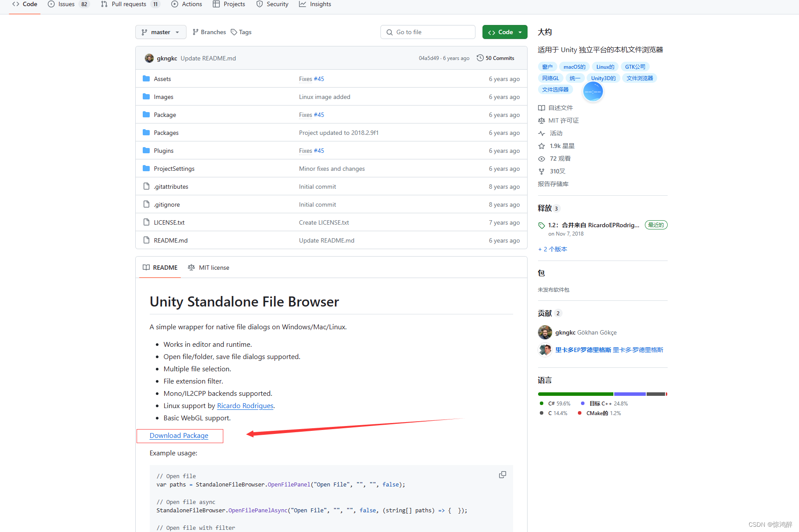Click the Plugins folder icon

point(146,151)
